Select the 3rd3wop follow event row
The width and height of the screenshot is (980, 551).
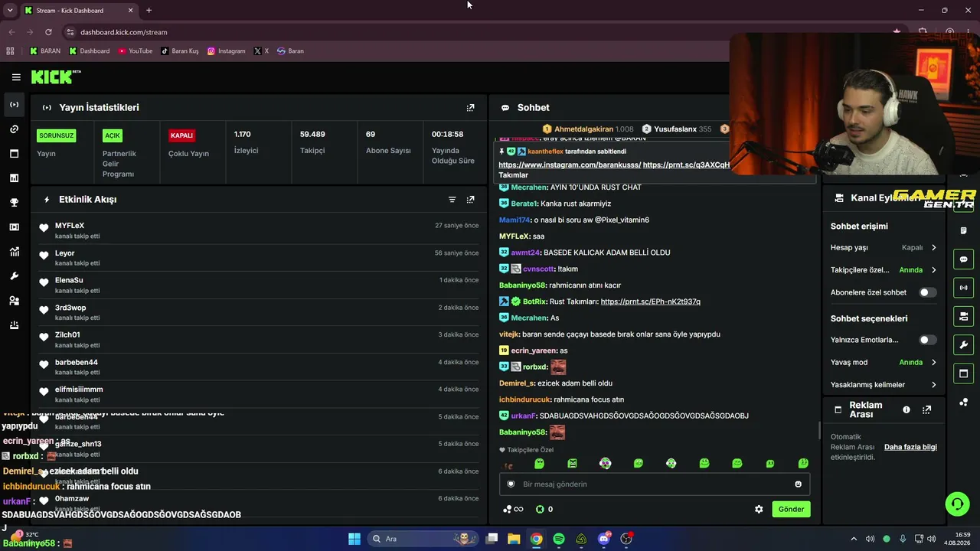[x=260, y=312]
